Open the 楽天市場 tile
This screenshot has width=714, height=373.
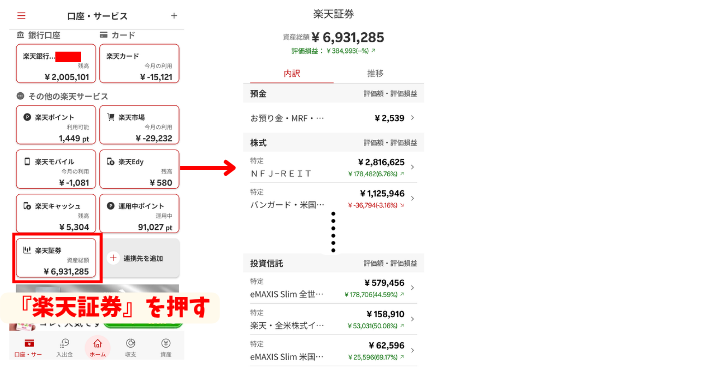click(x=139, y=125)
